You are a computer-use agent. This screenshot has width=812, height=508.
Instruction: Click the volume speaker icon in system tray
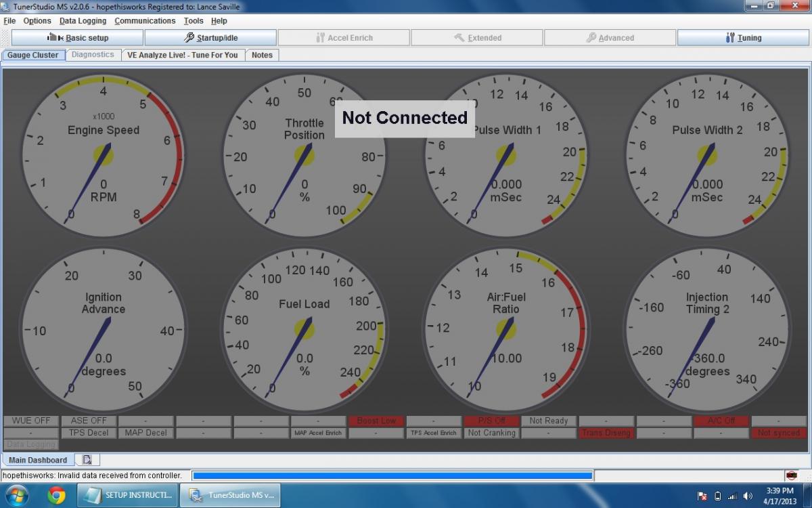(x=748, y=496)
